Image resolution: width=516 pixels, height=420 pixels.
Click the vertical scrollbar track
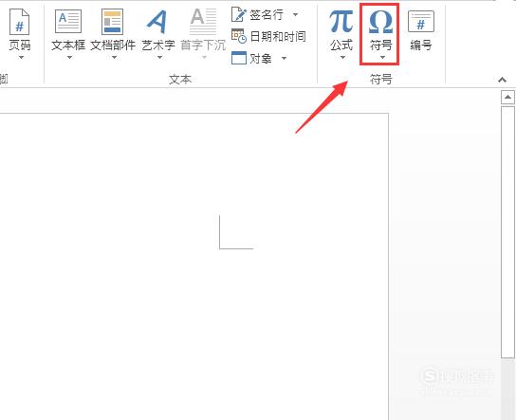(507, 388)
